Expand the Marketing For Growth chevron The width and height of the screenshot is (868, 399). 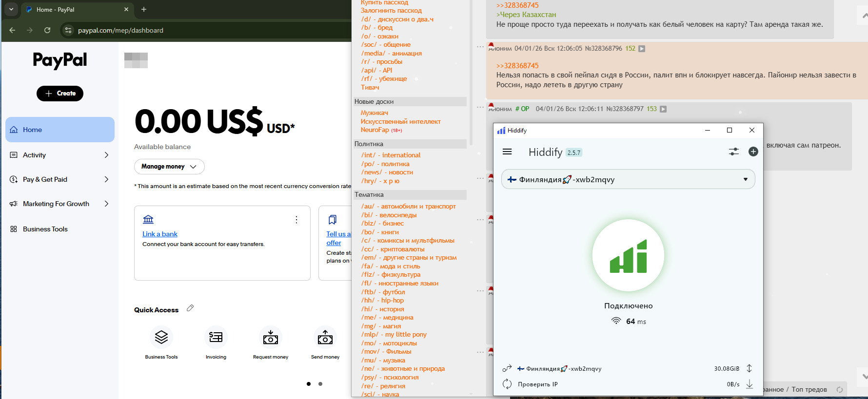click(106, 204)
